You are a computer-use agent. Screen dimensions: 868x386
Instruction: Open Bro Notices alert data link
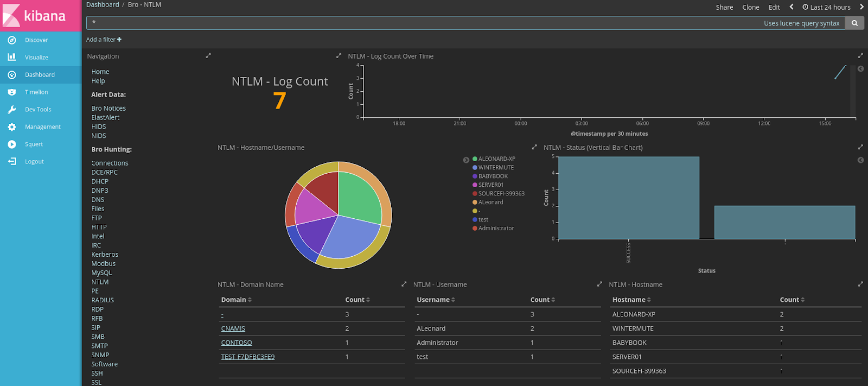[108, 109]
